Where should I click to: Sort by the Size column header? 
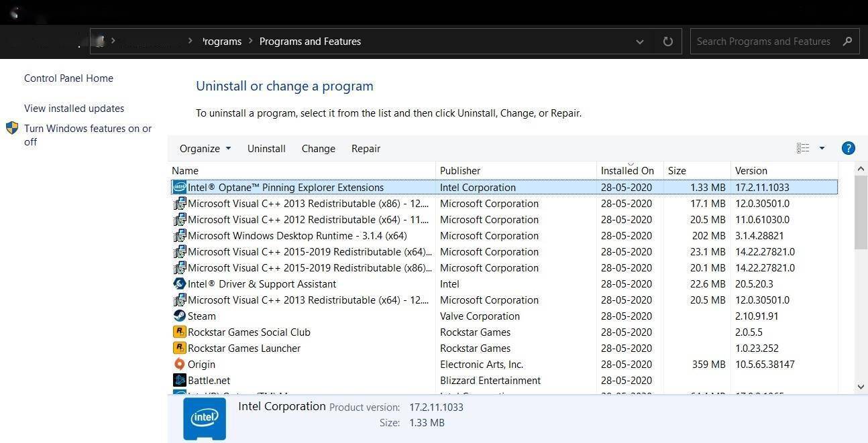point(697,171)
